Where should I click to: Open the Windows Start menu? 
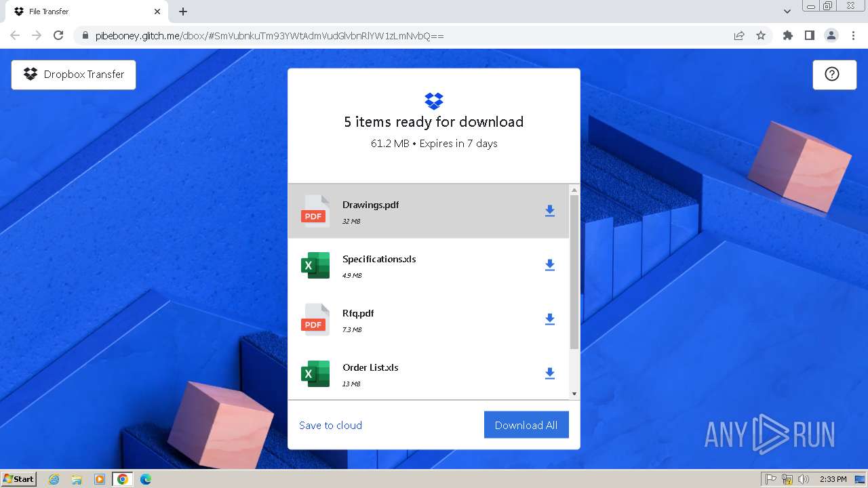tap(18, 479)
